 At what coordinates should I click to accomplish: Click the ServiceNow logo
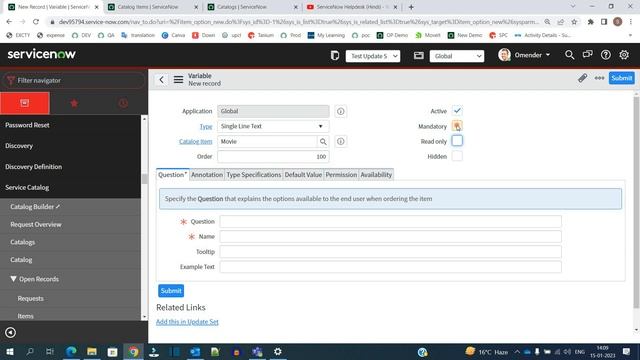42,54
